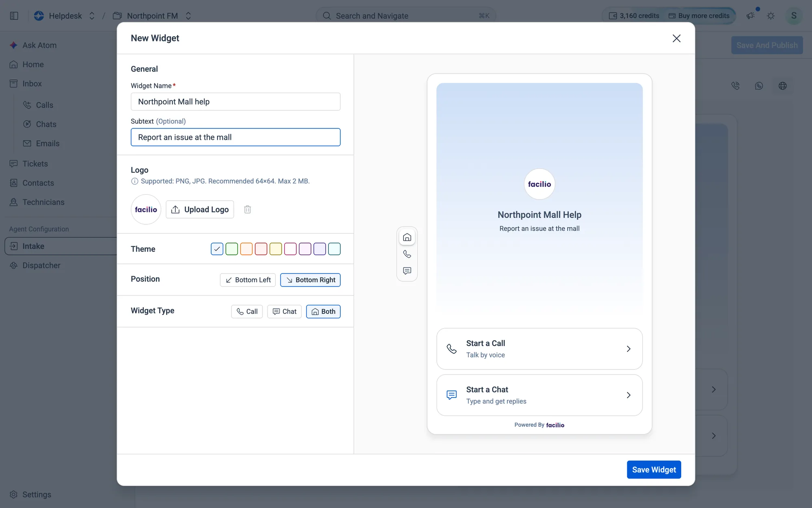The width and height of the screenshot is (812, 508).
Task: Click the WhatsApp channel icon behind dialog
Action: pos(759,86)
